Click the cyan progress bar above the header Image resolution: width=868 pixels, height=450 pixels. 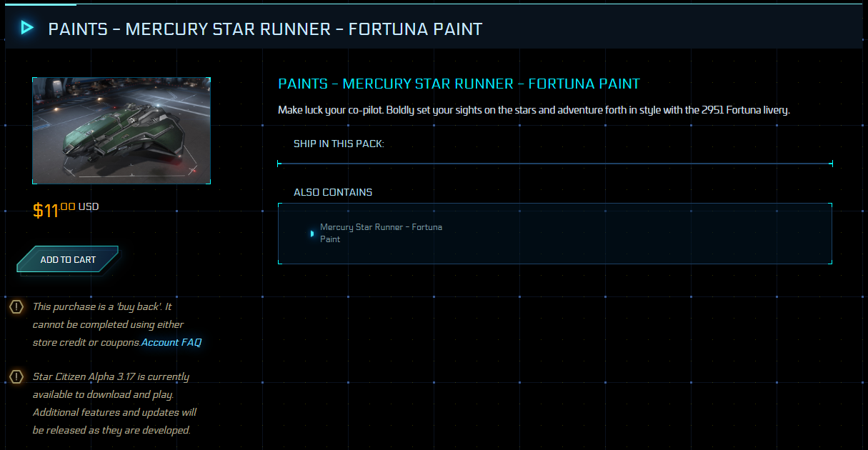41,4
